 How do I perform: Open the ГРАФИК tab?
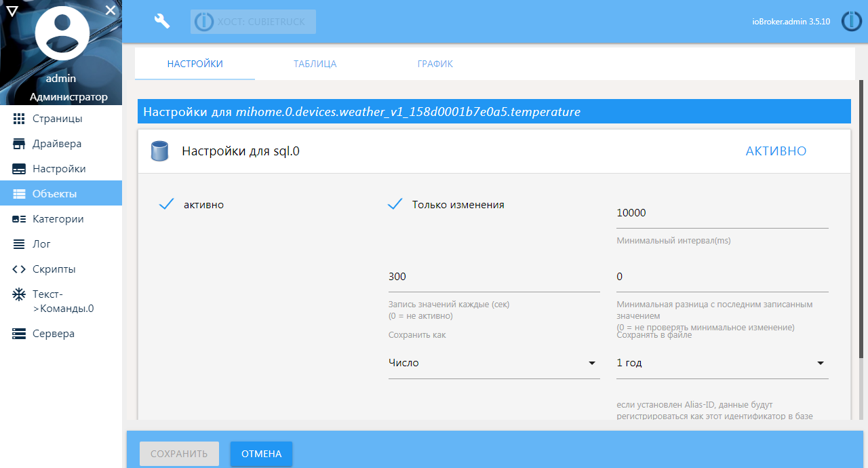434,64
